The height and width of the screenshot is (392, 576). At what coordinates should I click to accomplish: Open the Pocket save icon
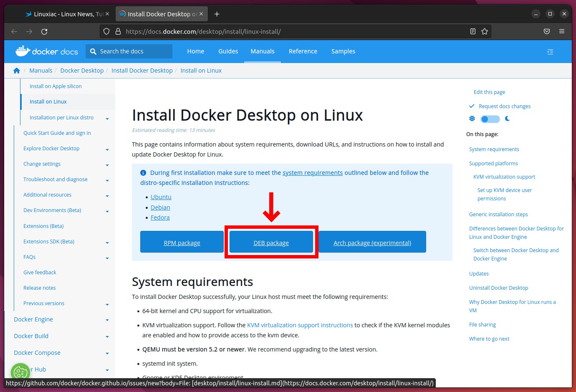(x=547, y=31)
